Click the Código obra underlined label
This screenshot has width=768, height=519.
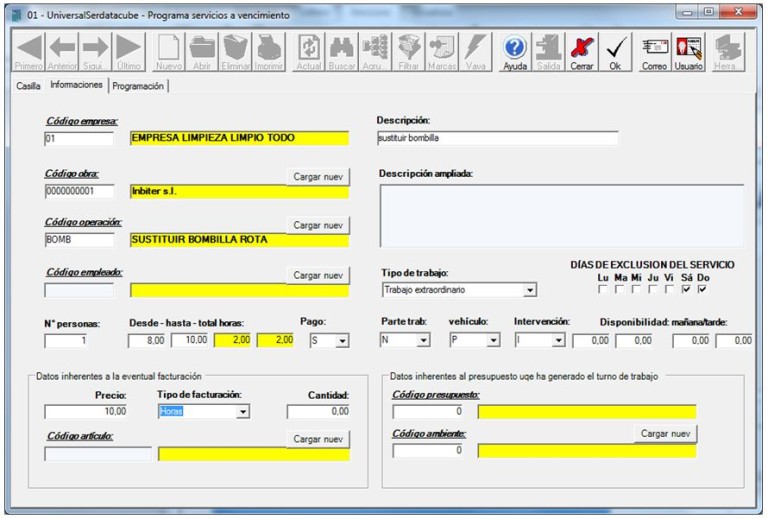72,174
